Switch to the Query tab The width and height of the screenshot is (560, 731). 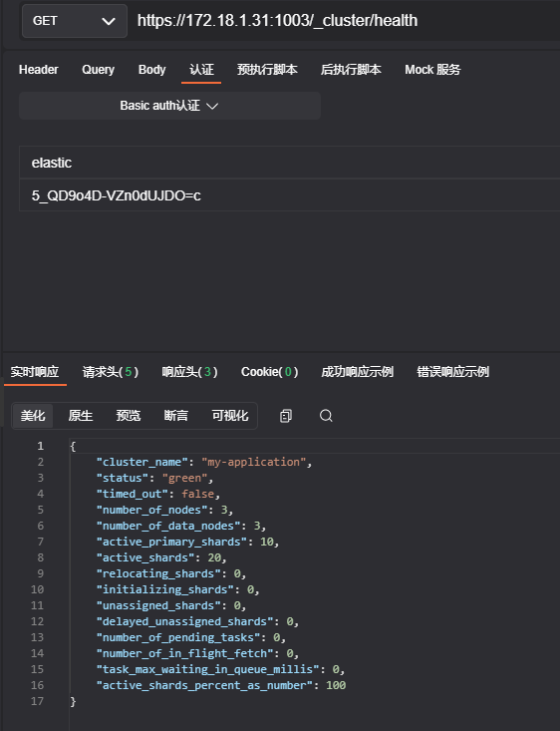point(99,70)
